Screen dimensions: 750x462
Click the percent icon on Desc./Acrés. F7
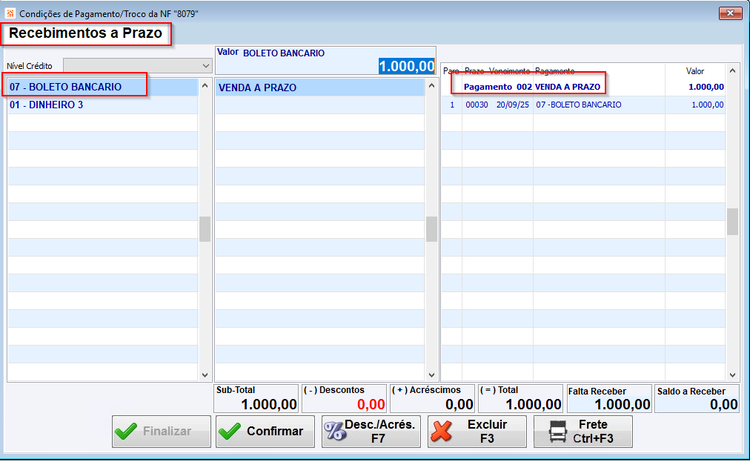pos(335,431)
